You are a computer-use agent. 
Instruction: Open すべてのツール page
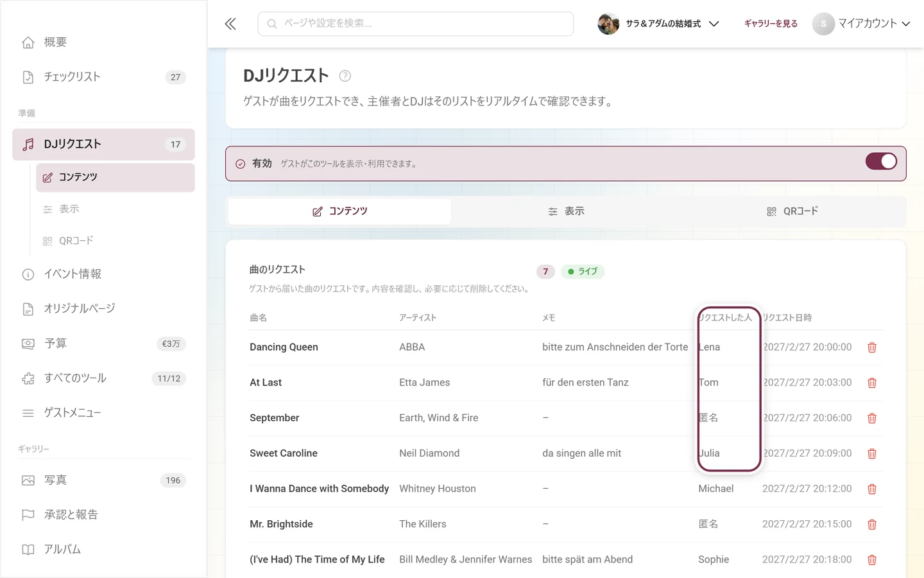pyautogui.click(x=103, y=378)
